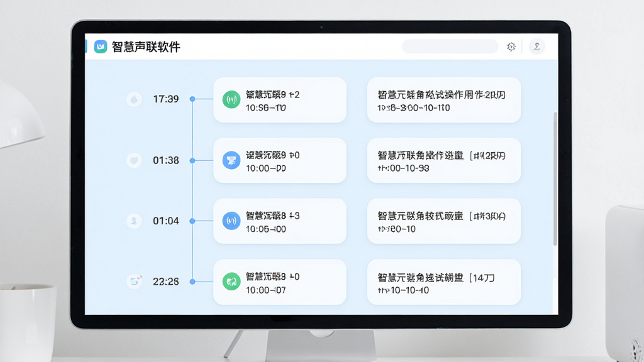Click the vertical scrollbar of the timeline list

click(555, 178)
